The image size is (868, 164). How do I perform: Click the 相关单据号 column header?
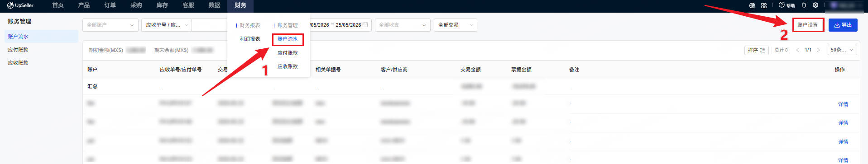pyautogui.click(x=328, y=70)
